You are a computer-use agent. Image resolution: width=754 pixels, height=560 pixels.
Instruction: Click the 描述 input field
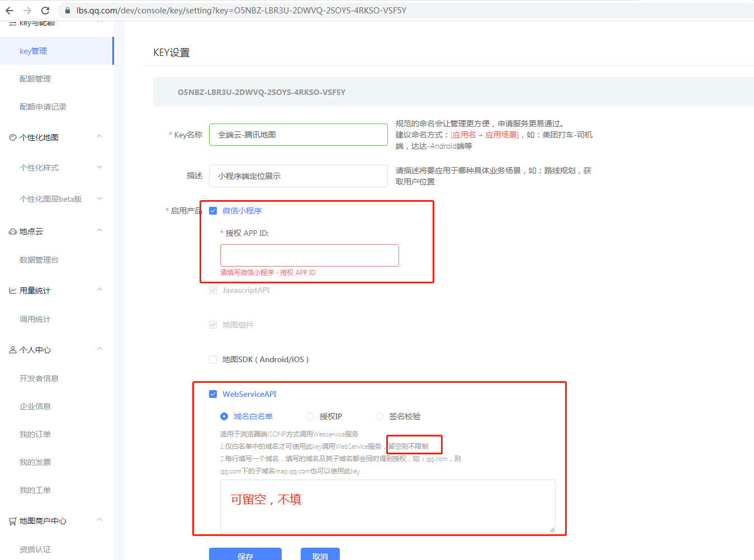coord(298,176)
